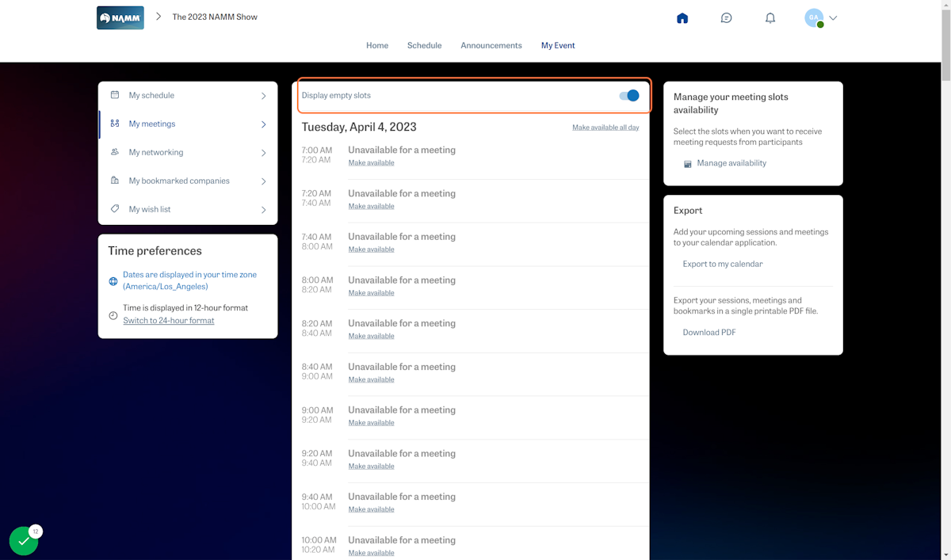The height and width of the screenshot is (560, 951).
Task: Click the Make available all day link
Action: (605, 127)
